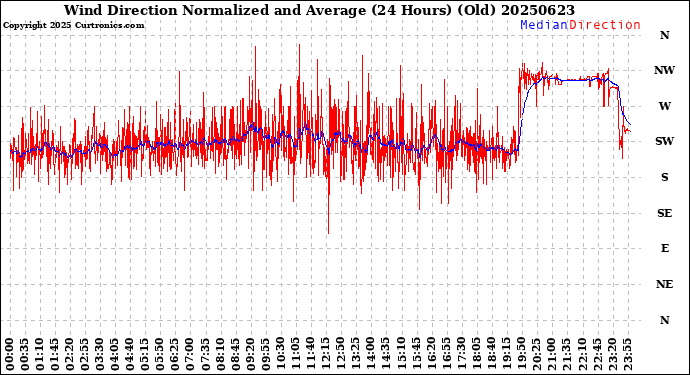Click the 17:30 time label

tap(461, 354)
